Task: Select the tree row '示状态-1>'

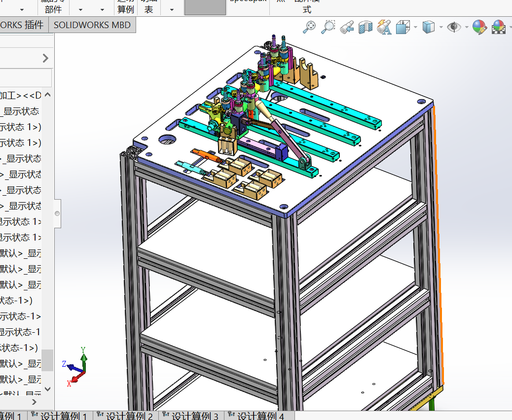Action: (21, 316)
